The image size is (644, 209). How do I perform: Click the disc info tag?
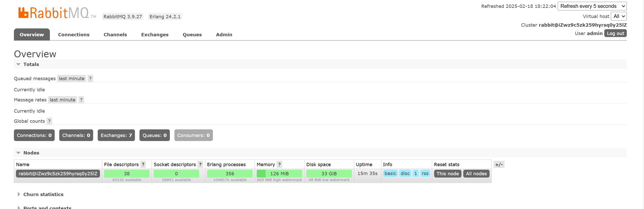click(x=405, y=173)
